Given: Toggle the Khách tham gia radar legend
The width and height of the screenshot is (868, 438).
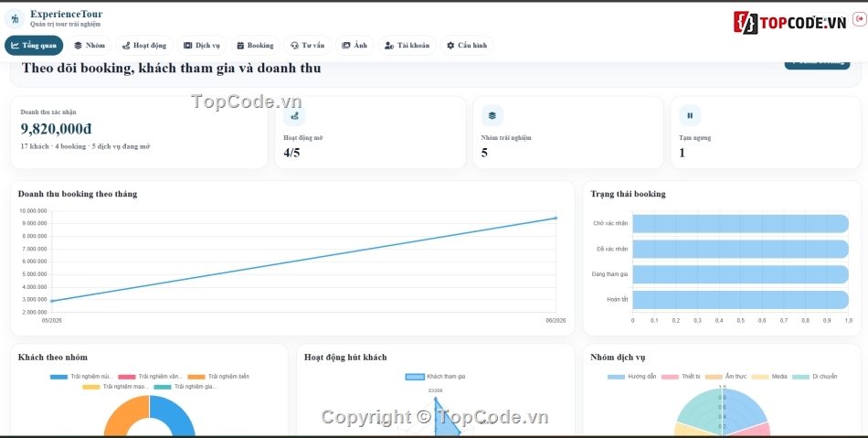Looking at the screenshot, I should click(435, 377).
